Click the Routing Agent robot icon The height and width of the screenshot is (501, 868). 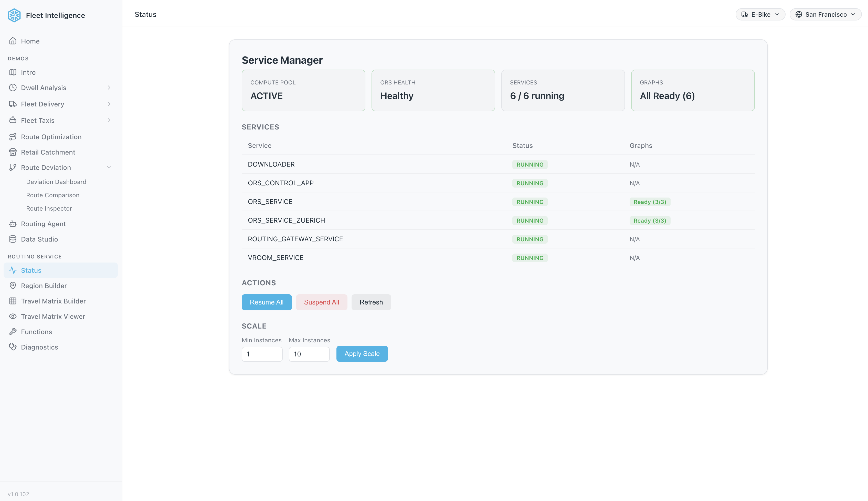13,224
